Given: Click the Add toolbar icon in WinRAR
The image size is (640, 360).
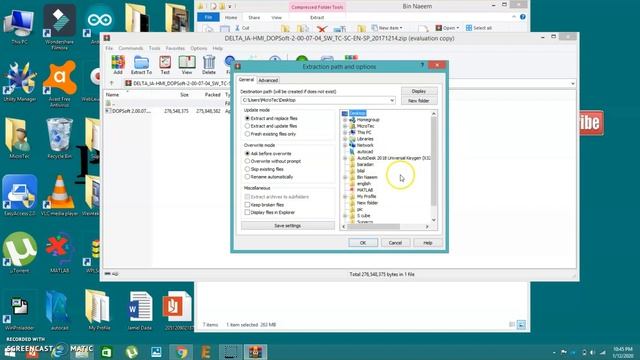Looking at the screenshot, I should tap(118, 65).
